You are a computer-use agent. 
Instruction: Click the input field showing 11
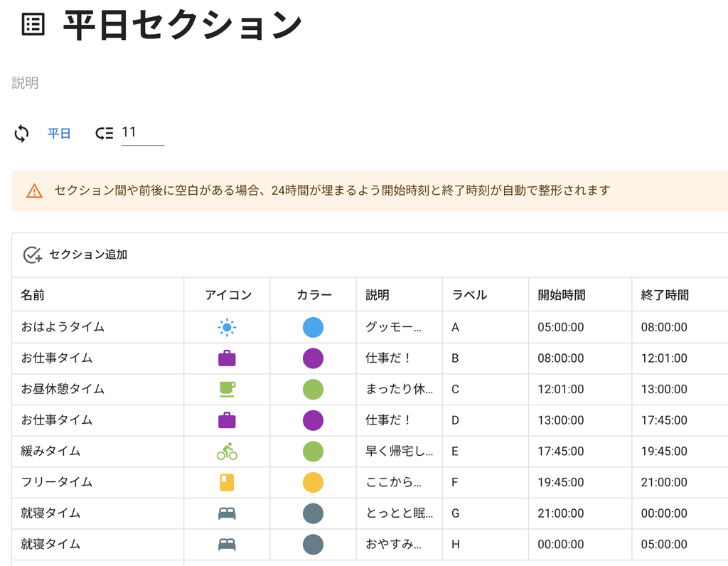point(143,133)
